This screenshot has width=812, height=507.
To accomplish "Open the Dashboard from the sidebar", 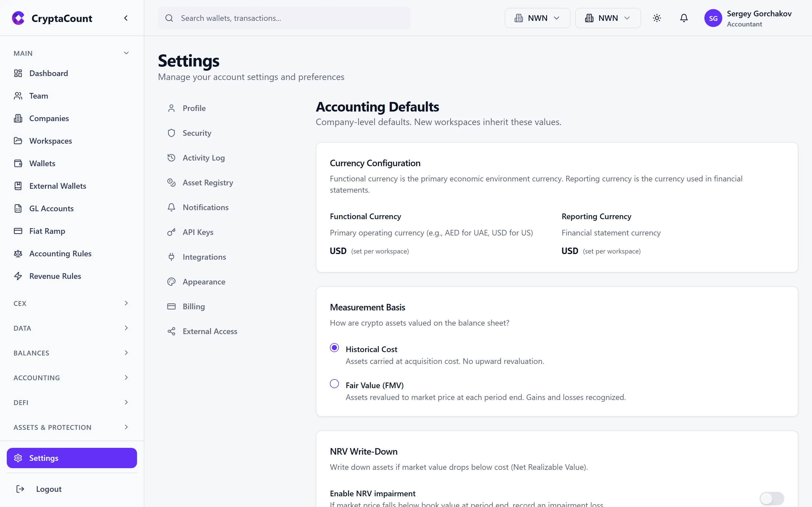I will 49,73.
